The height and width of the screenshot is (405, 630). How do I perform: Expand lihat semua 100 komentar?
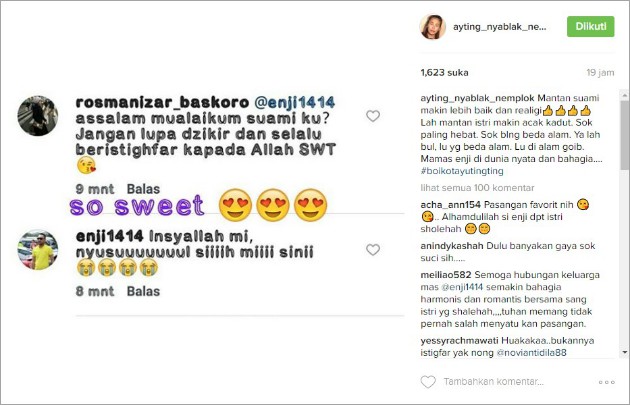[x=477, y=188]
